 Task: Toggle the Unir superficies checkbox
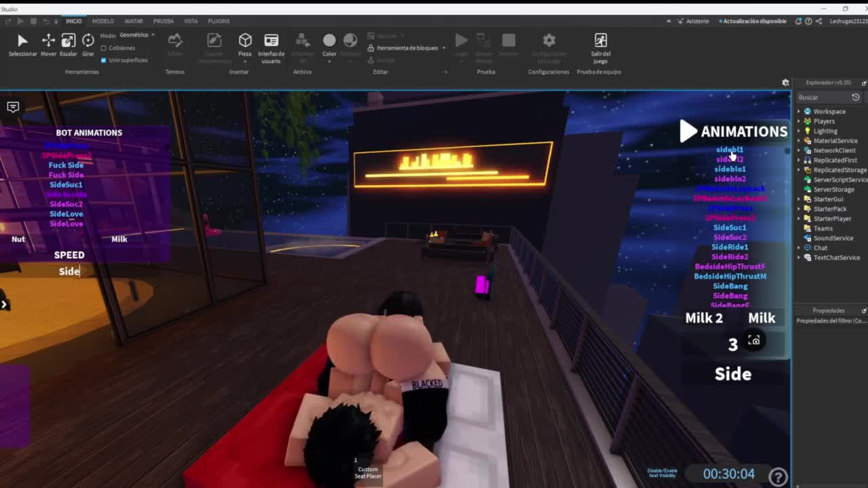click(104, 60)
